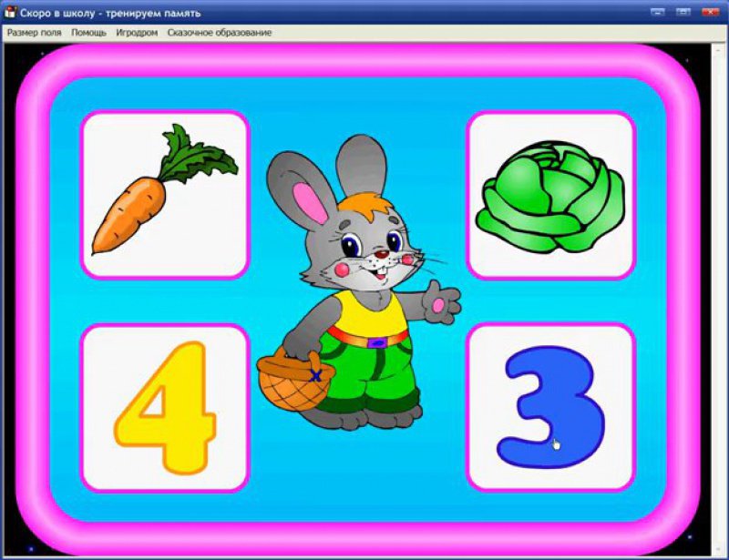The width and height of the screenshot is (729, 560).
Task: Open the Размер поля menu
Action: tap(35, 33)
